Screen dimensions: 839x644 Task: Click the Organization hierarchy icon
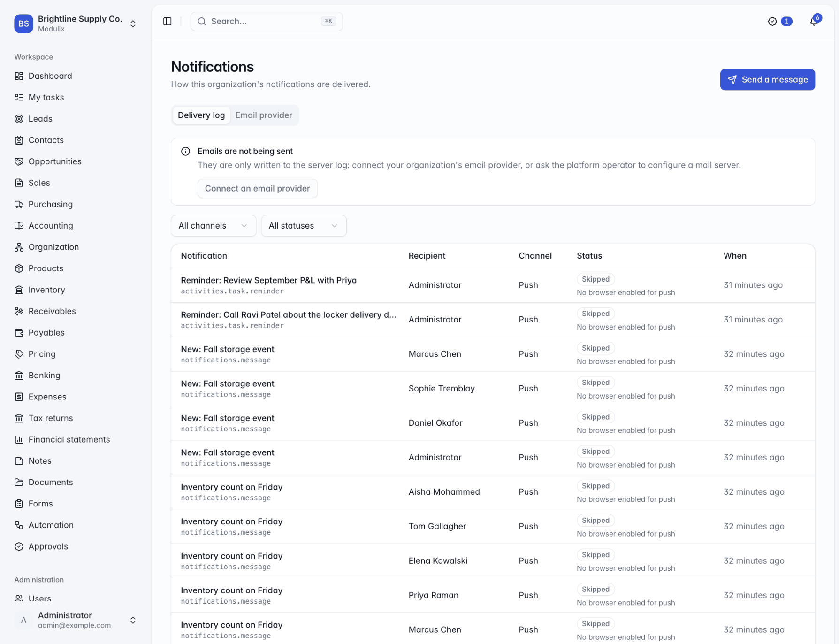(x=19, y=247)
